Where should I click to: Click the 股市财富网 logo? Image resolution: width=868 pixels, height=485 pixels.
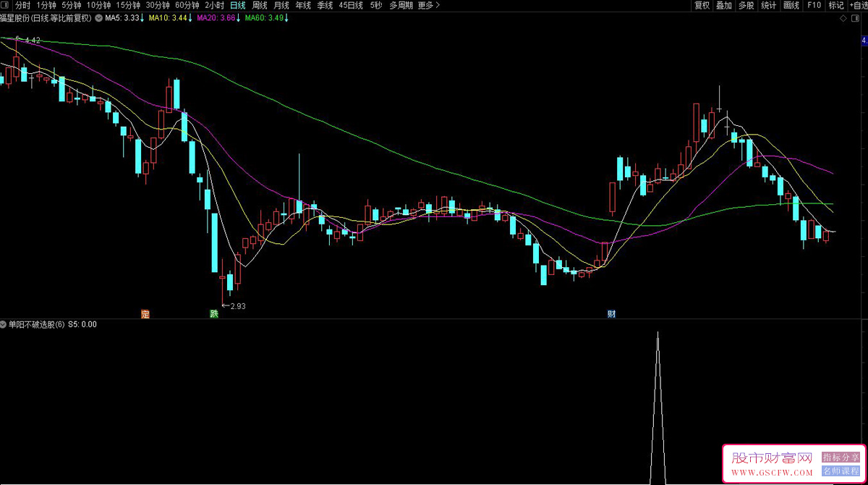[x=772, y=458]
